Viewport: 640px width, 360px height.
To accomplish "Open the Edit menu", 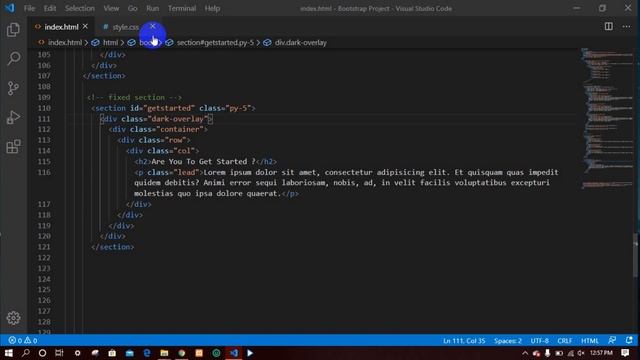I will point(49,8).
